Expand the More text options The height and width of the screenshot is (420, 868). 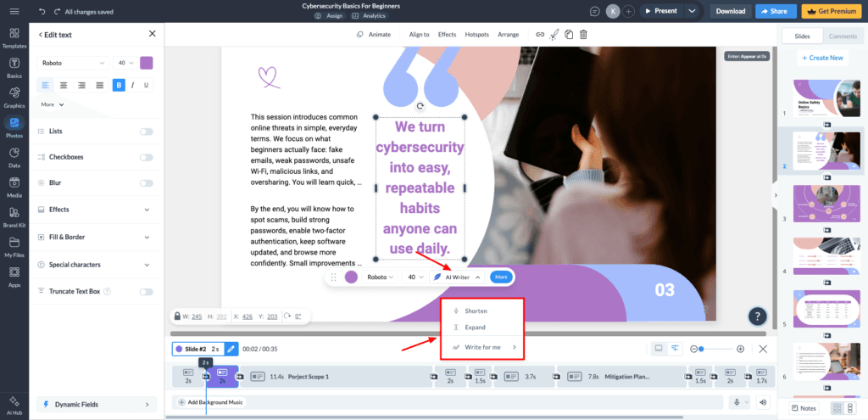click(x=52, y=104)
